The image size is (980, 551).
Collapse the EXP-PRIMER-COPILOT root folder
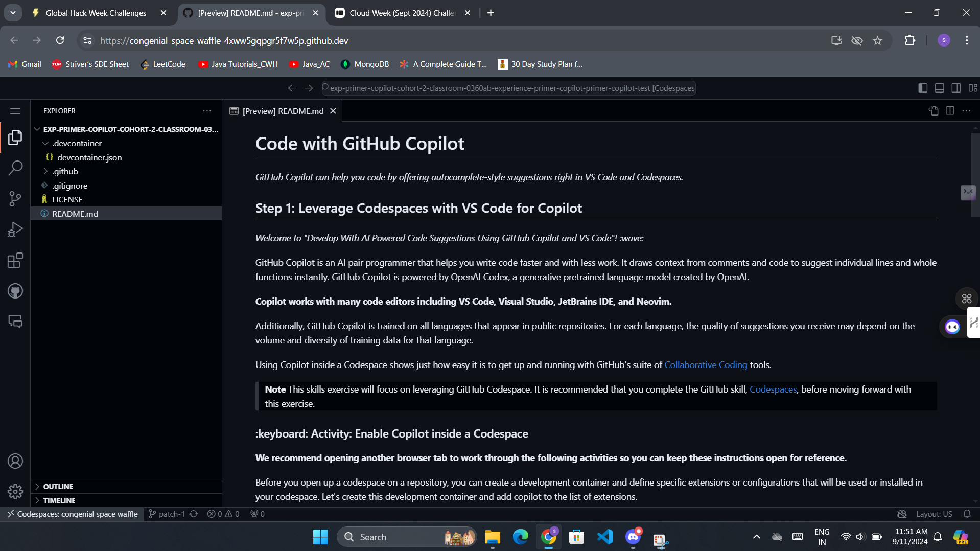tap(126, 129)
